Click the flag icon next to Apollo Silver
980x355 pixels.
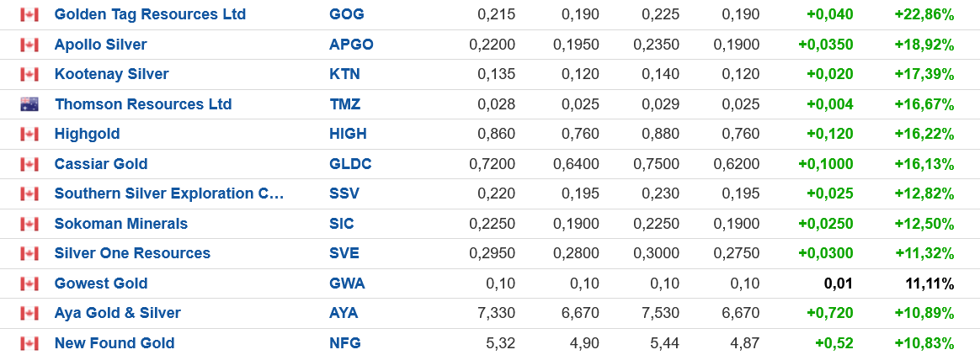[x=29, y=45]
